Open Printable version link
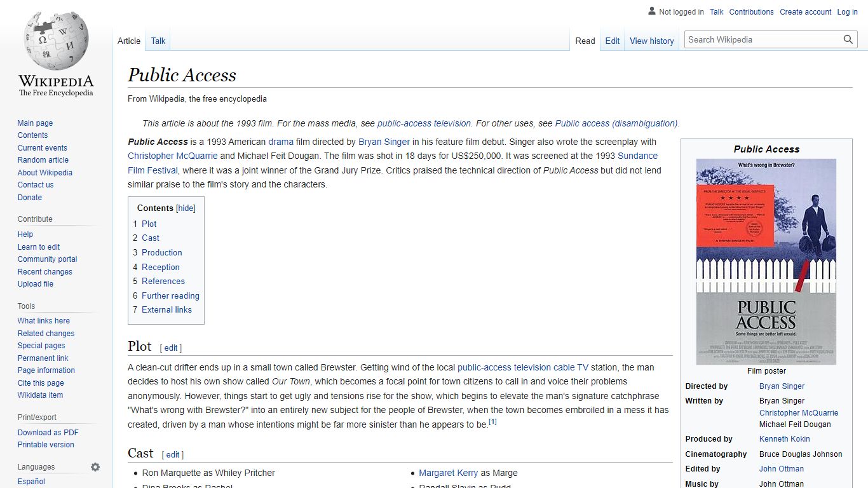The width and height of the screenshot is (868, 488). click(45, 445)
